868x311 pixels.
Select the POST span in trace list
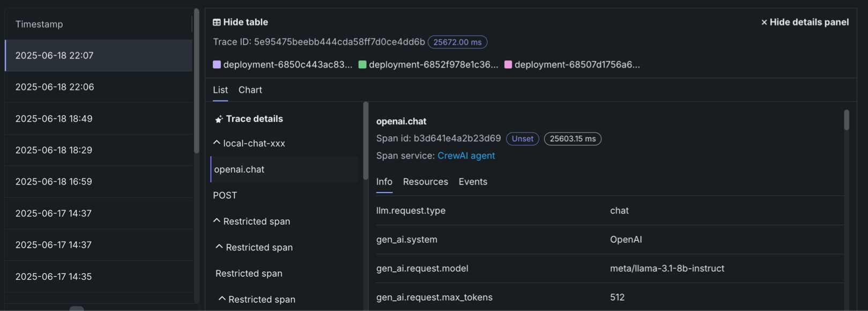tap(225, 196)
